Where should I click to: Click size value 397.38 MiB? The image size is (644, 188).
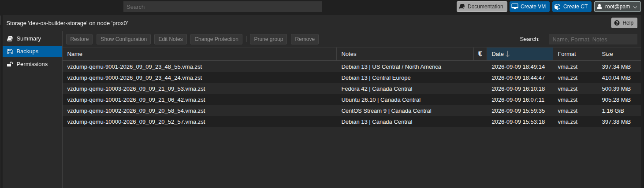616,122
